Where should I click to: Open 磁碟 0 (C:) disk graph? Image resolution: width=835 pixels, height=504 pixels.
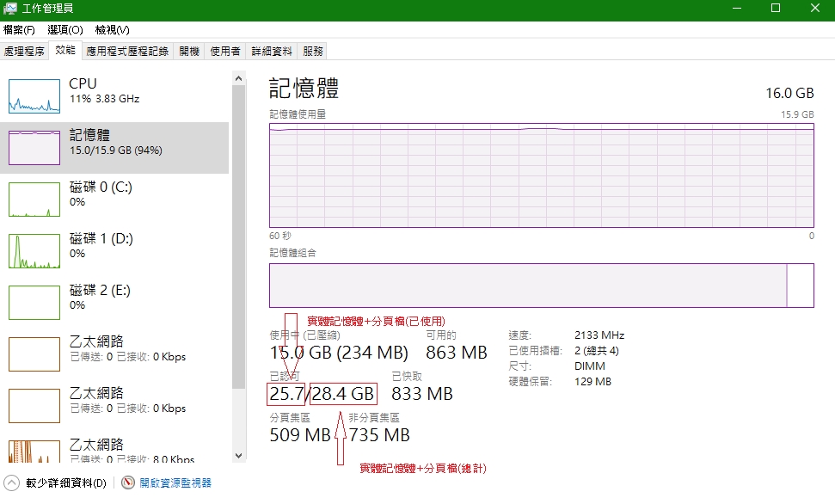click(34, 200)
